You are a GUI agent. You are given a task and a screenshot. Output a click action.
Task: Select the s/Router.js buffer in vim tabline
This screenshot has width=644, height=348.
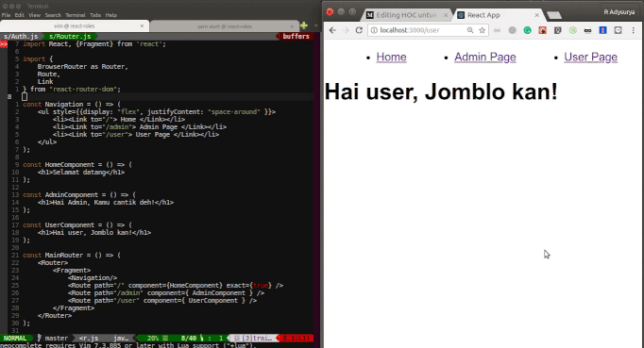pos(70,36)
